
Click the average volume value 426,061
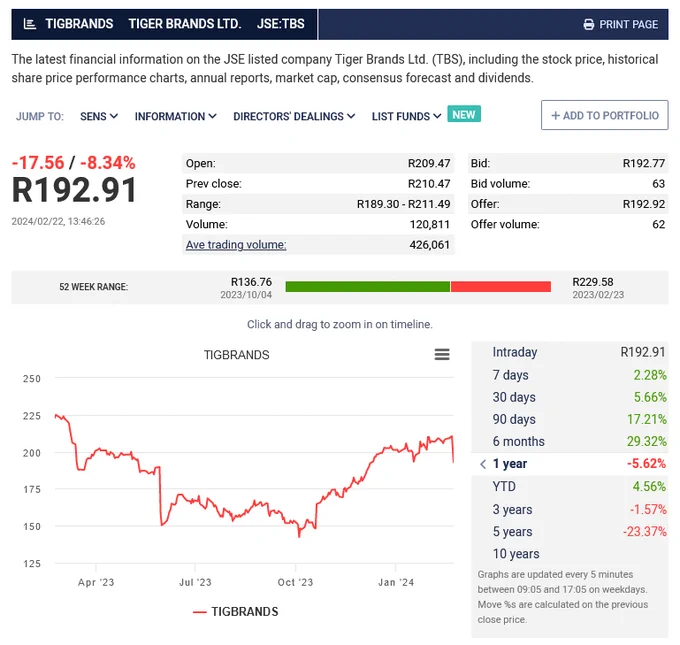pyautogui.click(x=430, y=245)
